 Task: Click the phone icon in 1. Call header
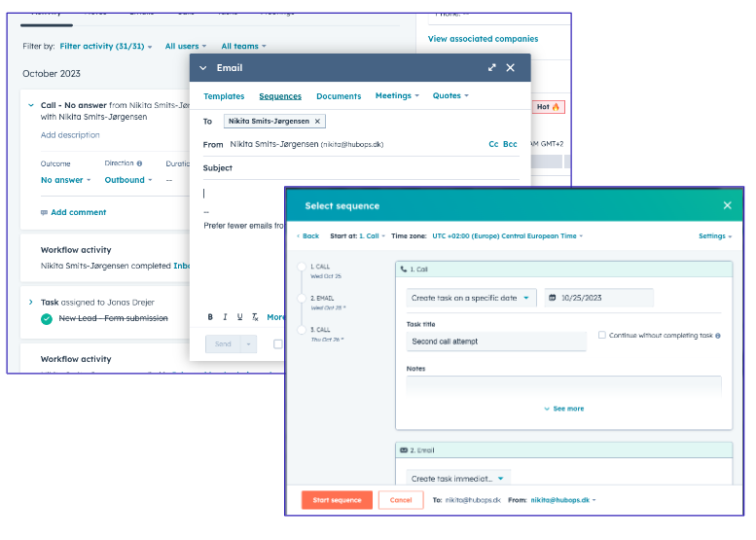pos(404,270)
